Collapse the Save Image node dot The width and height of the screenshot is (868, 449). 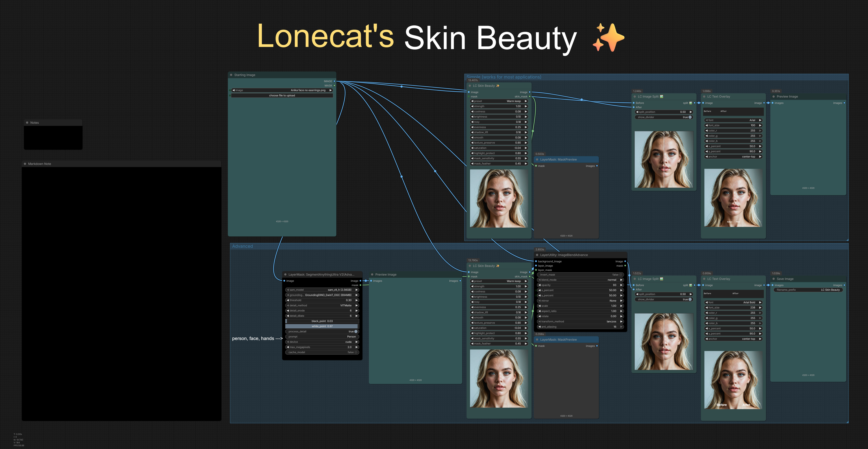[x=774, y=279]
